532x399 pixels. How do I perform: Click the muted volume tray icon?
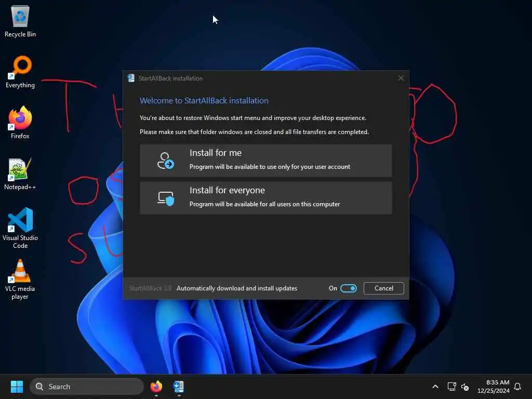(x=465, y=387)
